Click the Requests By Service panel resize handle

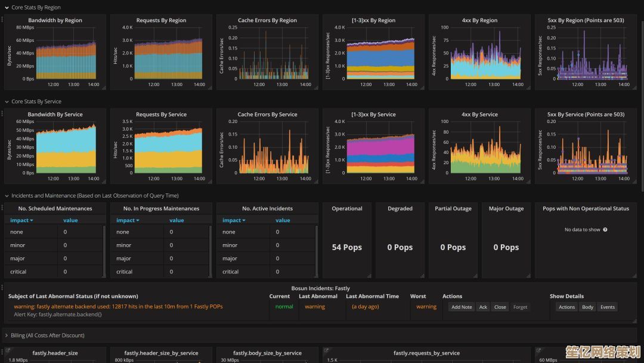tap(209, 181)
